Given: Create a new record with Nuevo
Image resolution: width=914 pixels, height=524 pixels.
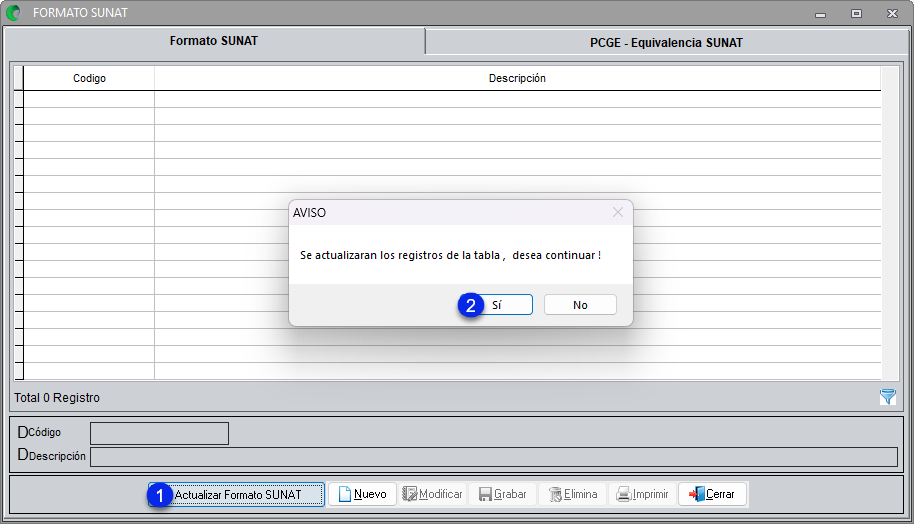Looking at the screenshot, I should pyautogui.click(x=362, y=494).
